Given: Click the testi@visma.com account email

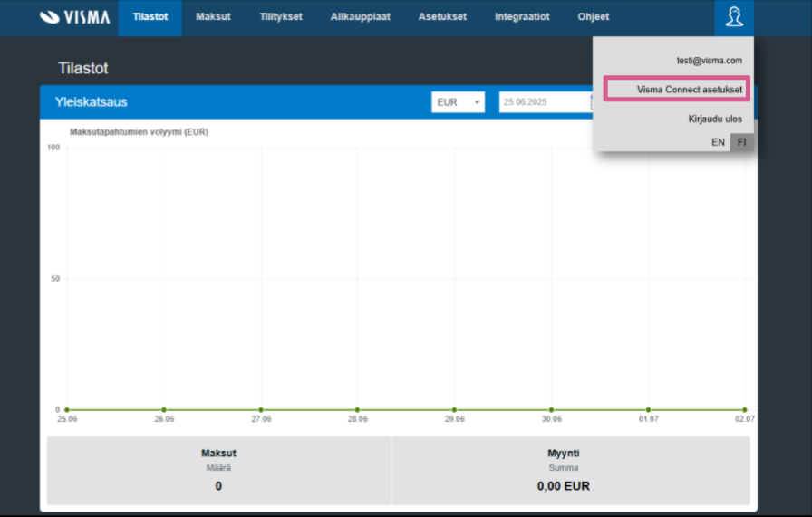Looking at the screenshot, I should (x=709, y=61).
